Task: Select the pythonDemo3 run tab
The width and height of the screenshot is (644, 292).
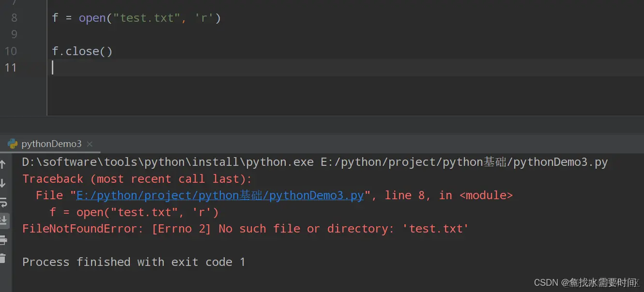Action: [x=51, y=144]
